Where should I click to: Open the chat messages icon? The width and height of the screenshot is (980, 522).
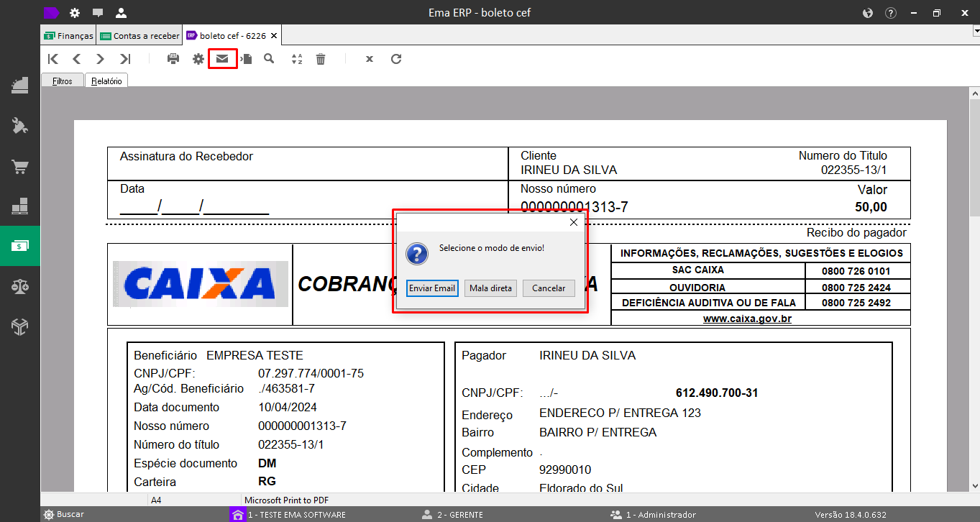98,13
